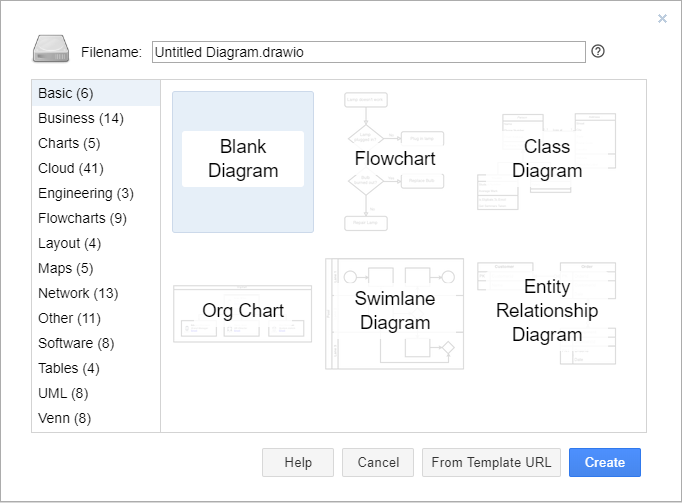
Task: Choose the Flowchart template thumbnail
Action: point(394,162)
